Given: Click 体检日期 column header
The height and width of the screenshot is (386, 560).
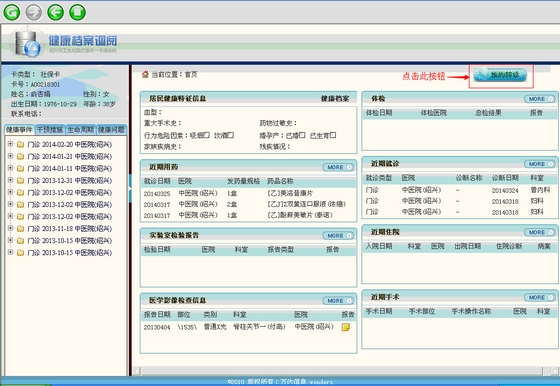Looking at the screenshot, I should pos(379,113).
